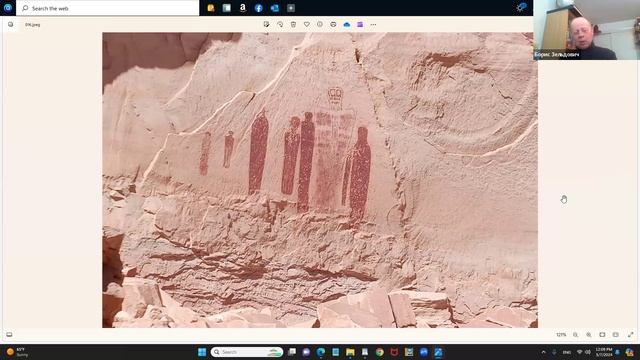Open Microsoft Edge from the taskbar
The width and height of the screenshot is (640, 360).
coord(321,352)
